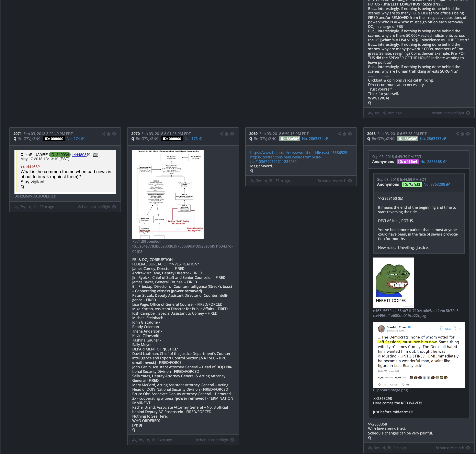Open the realDonaldTrump twitter status link
Screen dimensions: 476x454
286,159
